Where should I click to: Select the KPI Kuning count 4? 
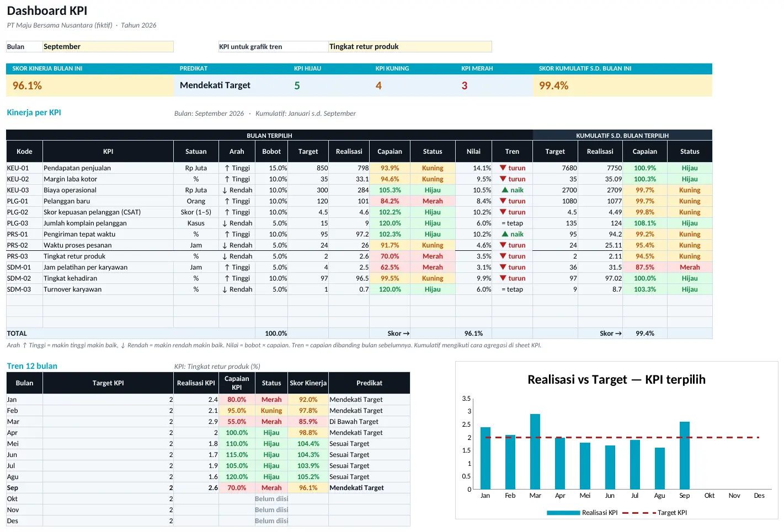378,85
